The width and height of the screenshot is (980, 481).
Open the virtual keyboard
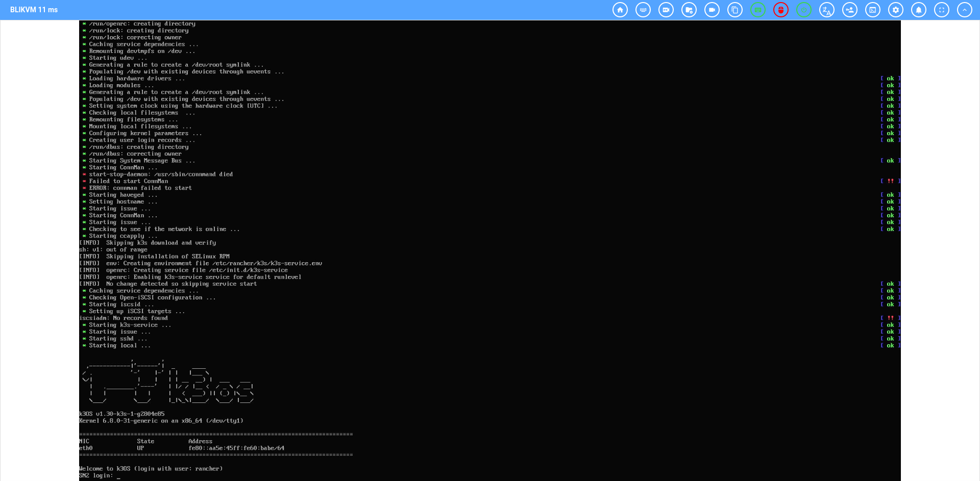tap(643, 10)
